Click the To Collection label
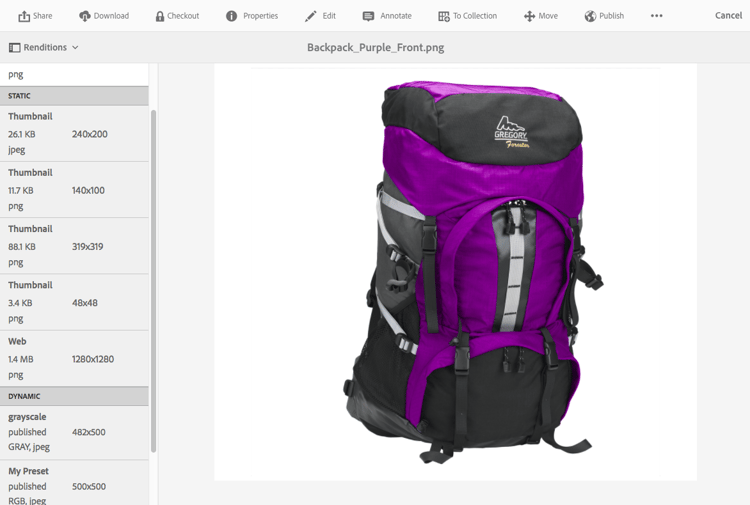The height and width of the screenshot is (505, 750). pyautogui.click(x=475, y=16)
